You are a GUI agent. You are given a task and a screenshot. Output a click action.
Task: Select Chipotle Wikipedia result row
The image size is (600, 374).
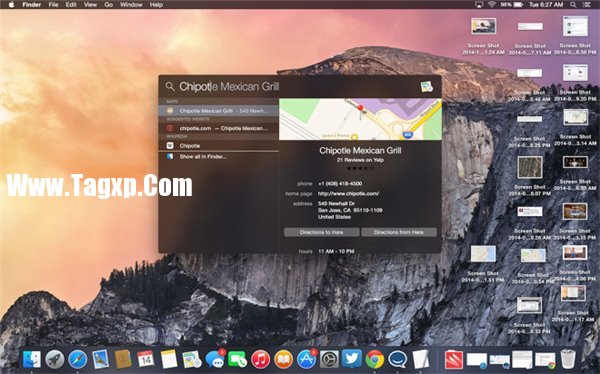pos(218,145)
